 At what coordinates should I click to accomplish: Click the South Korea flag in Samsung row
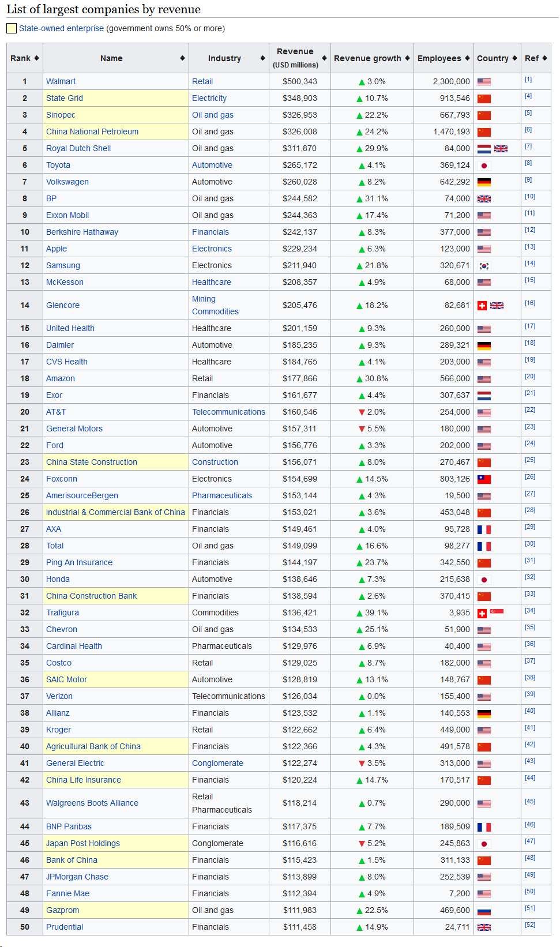click(x=484, y=266)
